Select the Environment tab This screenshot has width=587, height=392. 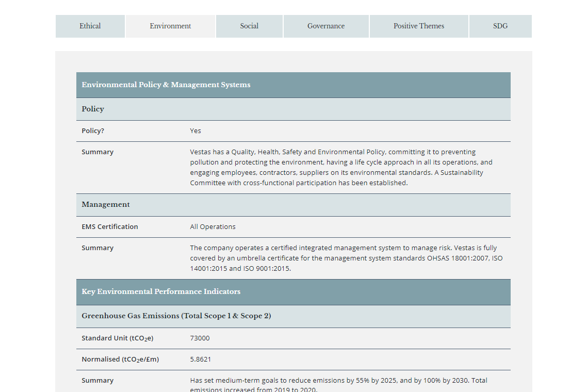pyautogui.click(x=170, y=26)
